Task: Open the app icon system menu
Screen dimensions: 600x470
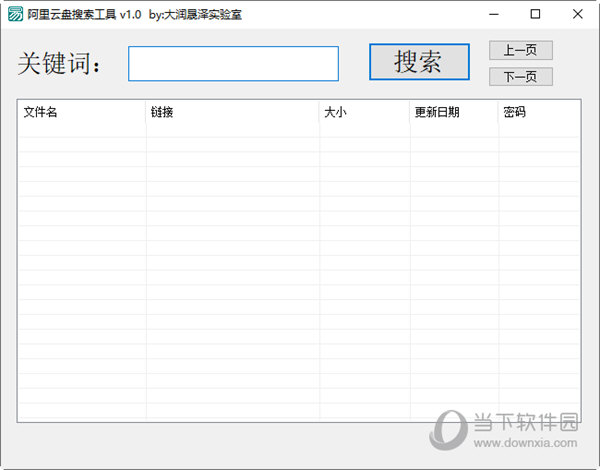Action: tap(16, 14)
